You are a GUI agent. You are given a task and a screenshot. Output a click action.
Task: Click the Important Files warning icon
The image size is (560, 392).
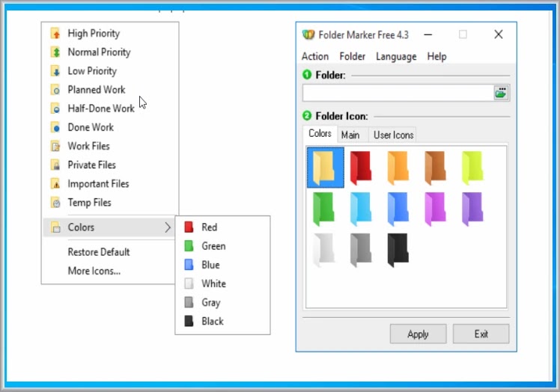(x=55, y=184)
